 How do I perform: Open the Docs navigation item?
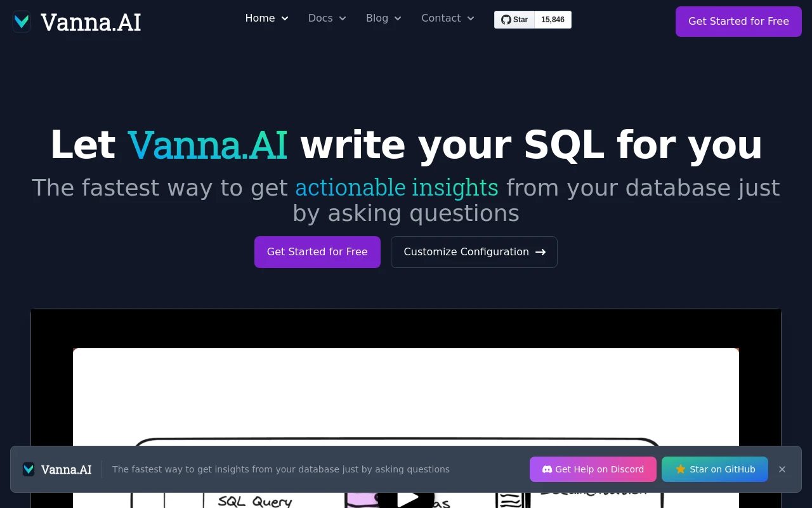coord(320,18)
